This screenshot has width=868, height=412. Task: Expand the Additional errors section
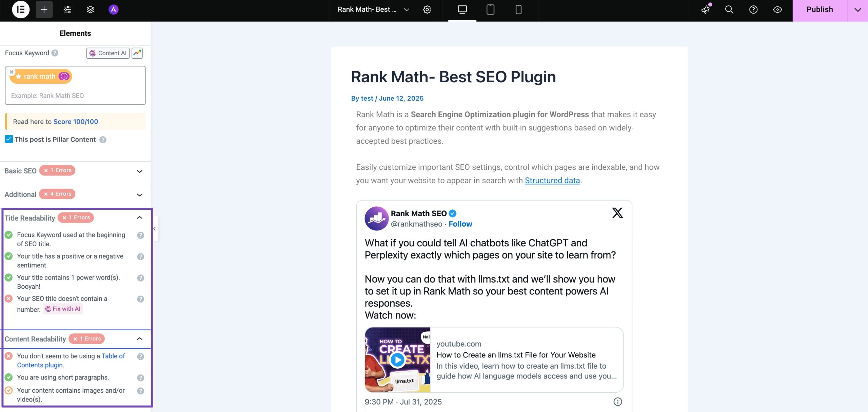(139, 195)
